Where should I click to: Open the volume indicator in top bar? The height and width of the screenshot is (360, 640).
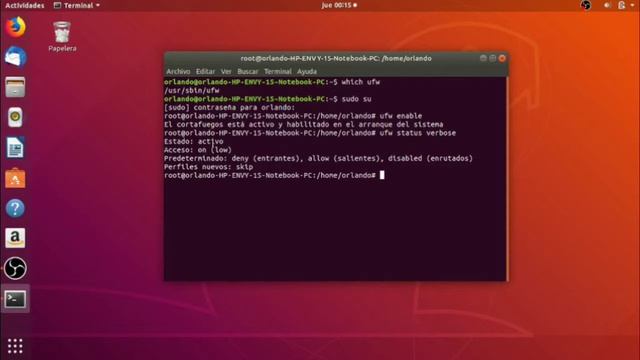point(607,5)
